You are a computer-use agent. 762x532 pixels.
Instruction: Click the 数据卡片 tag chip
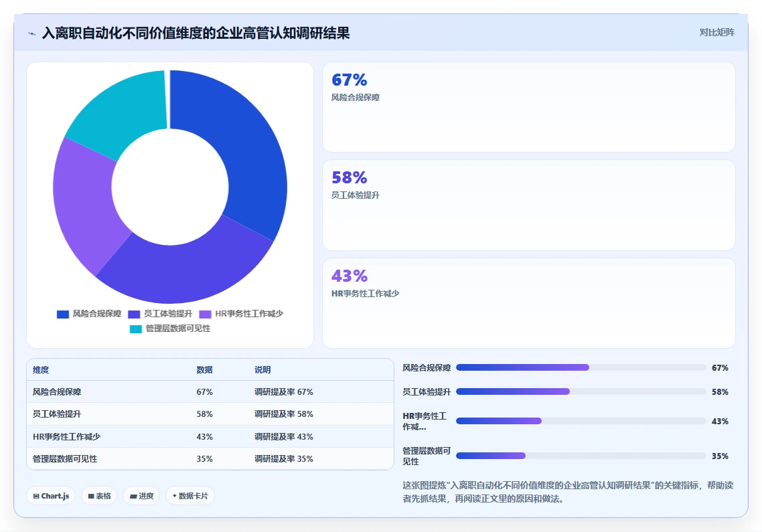click(190, 496)
